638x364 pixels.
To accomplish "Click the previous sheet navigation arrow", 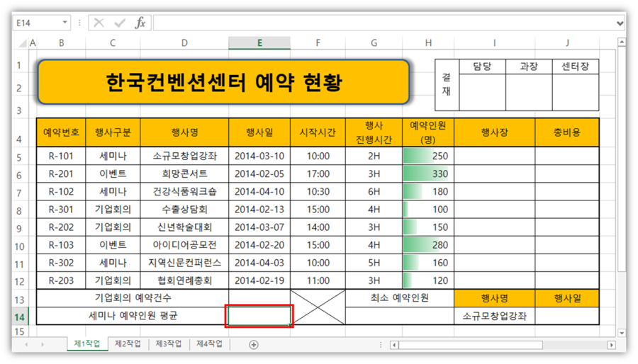I will [x=28, y=344].
